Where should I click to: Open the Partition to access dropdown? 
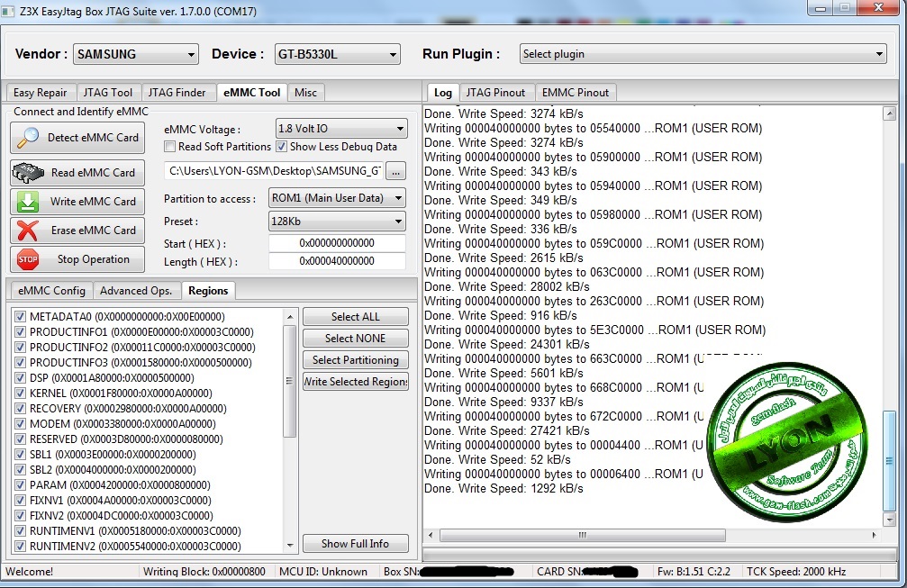337,198
